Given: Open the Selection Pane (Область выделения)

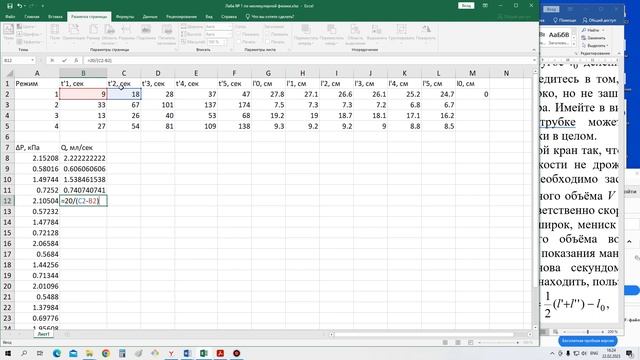Looking at the screenshot, I should coord(355,33).
